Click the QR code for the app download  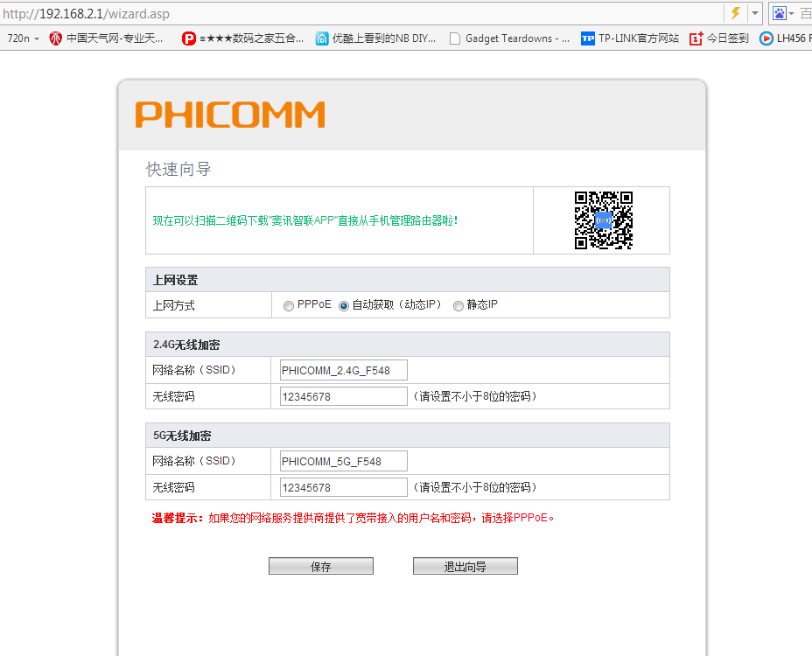coord(603,220)
